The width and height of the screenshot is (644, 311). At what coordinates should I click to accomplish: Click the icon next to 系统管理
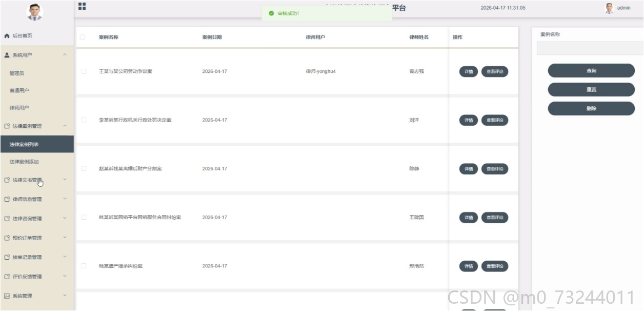pyautogui.click(x=7, y=296)
